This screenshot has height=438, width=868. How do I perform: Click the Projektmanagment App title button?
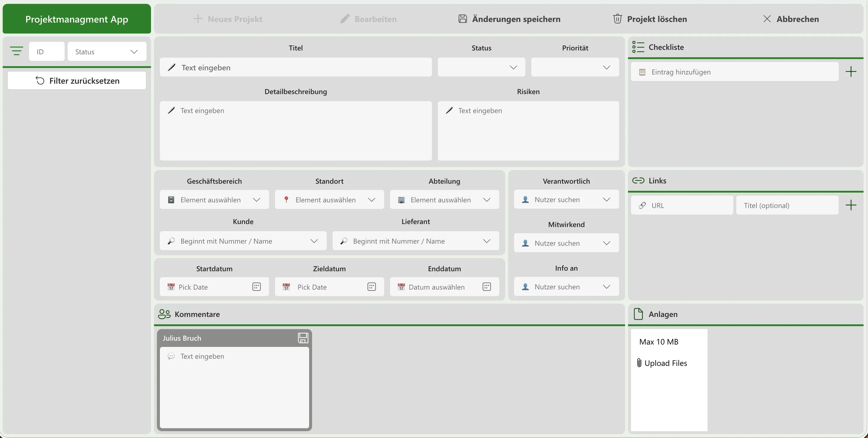coord(77,19)
